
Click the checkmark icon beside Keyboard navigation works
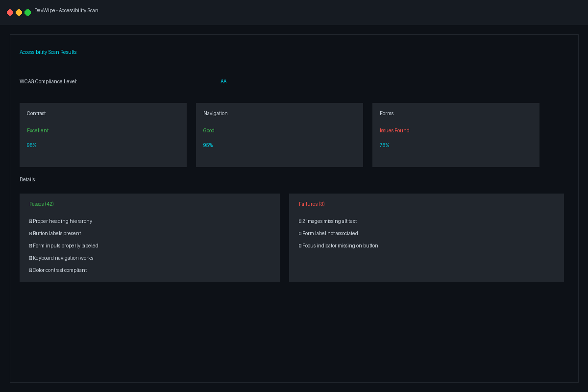(x=30, y=258)
